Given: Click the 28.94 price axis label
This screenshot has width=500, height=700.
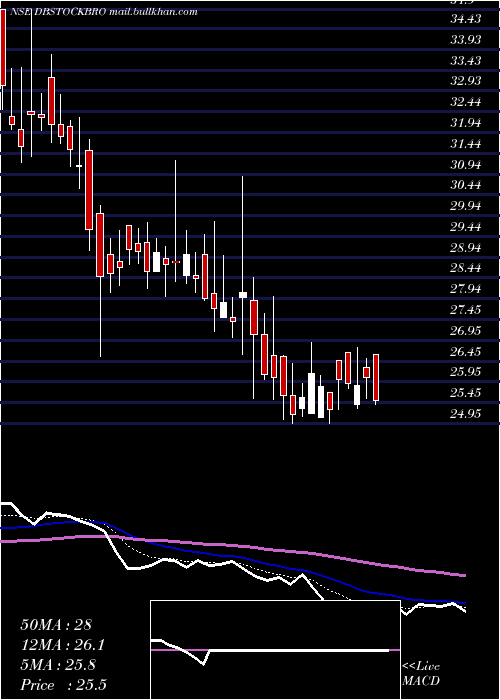Looking at the screenshot, I should (467, 247).
